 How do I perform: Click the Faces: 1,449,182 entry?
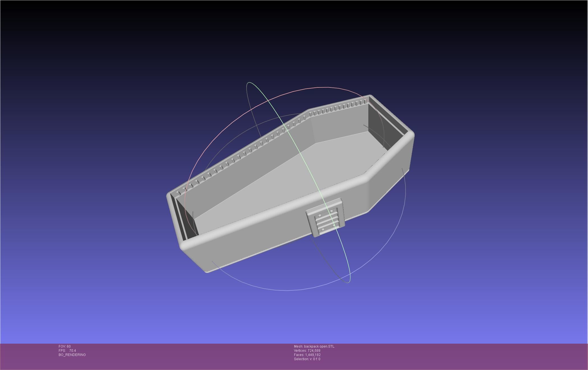[x=307, y=355]
